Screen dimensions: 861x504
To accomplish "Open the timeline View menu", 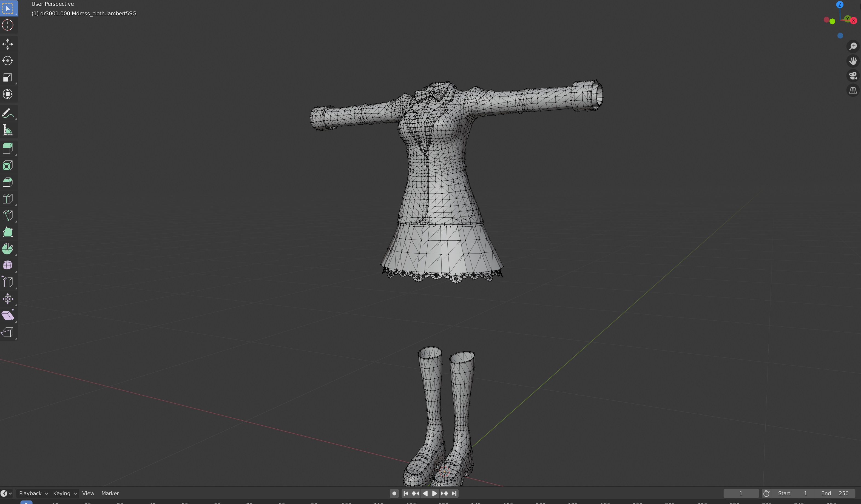I will click(x=88, y=493).
